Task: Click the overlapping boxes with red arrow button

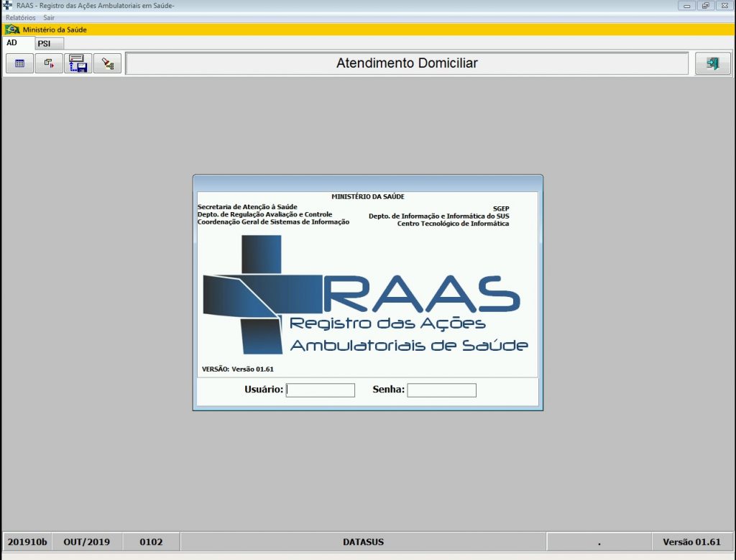Action: click(49, 63)
